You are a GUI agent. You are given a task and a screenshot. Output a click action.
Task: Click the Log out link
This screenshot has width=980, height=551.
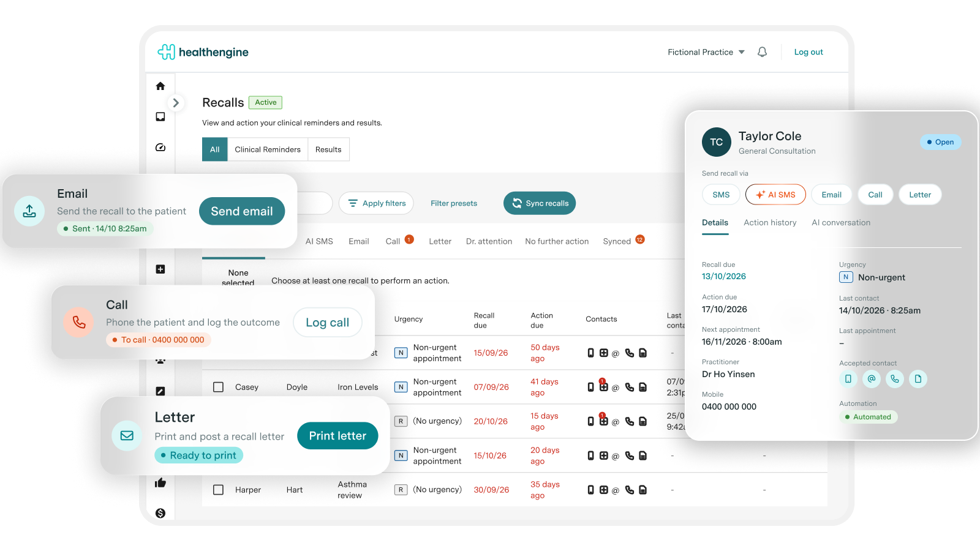click(x=809, y=52)
